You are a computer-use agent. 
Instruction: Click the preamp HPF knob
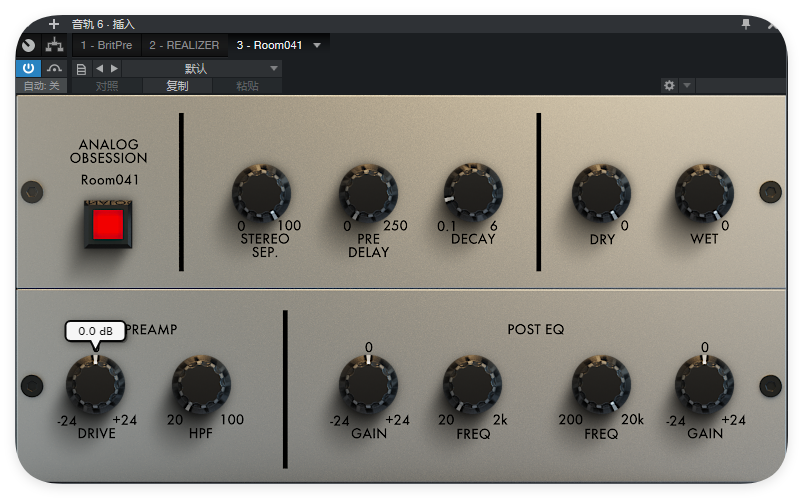click(x=201, y=384)
